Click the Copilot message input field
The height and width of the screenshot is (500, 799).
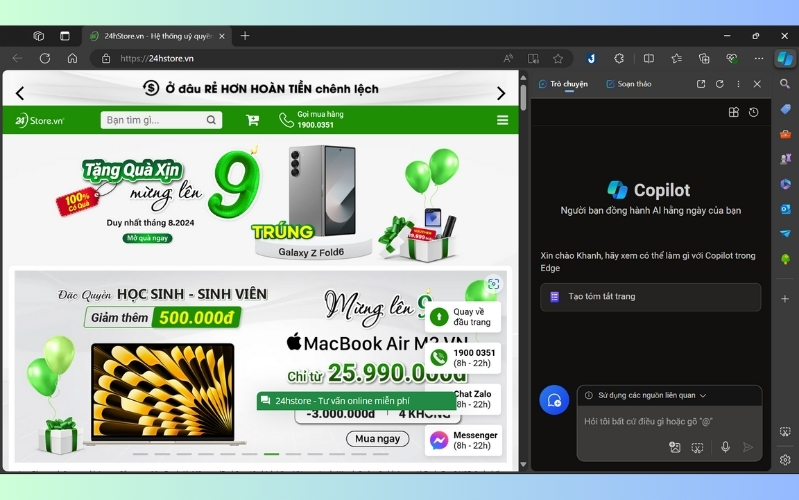click(669, 422)
